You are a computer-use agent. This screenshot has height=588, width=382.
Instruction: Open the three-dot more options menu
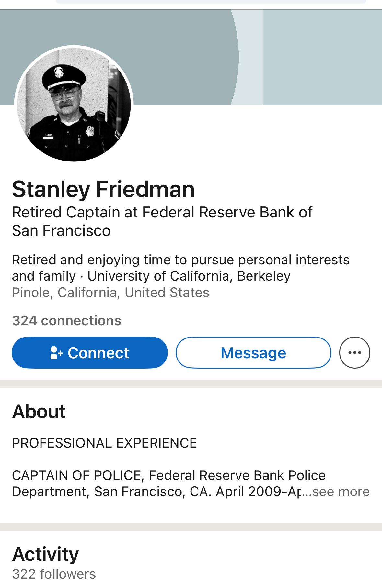tap(355, 353)
